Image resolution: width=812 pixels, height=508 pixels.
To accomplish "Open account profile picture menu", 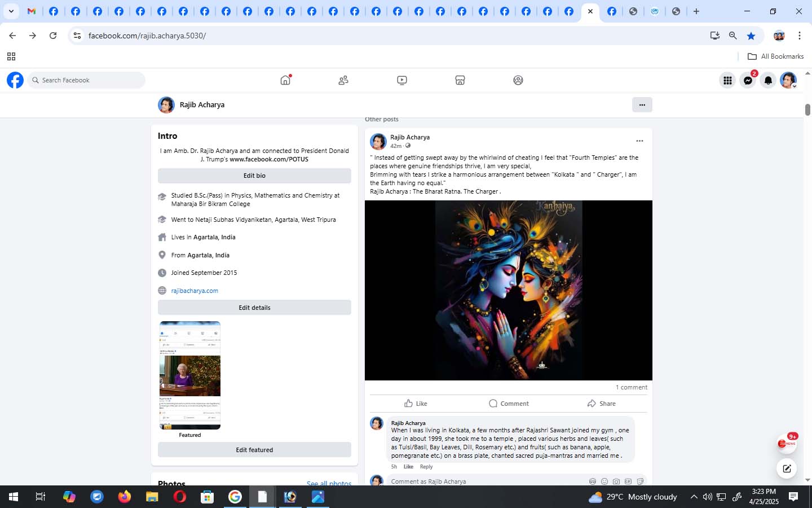I will [x=788, y=80].
